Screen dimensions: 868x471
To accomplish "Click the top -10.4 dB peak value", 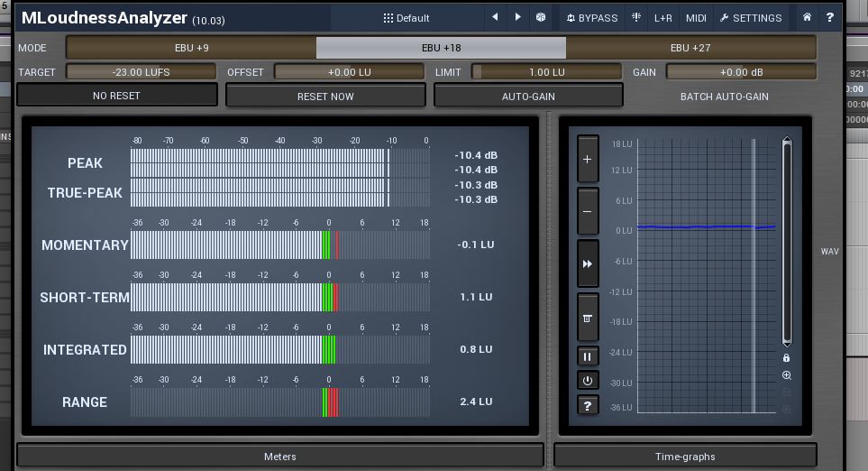I will click(x=476, y=155).
